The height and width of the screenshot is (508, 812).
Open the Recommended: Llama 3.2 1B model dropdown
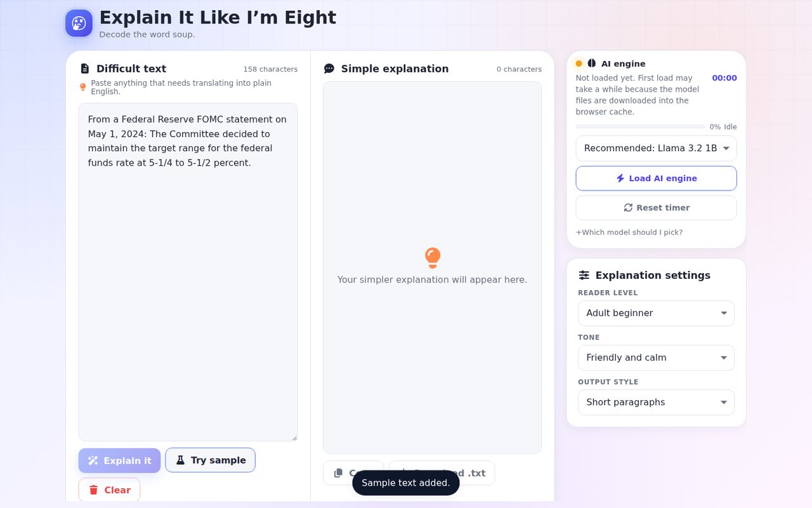coord(656,148)
